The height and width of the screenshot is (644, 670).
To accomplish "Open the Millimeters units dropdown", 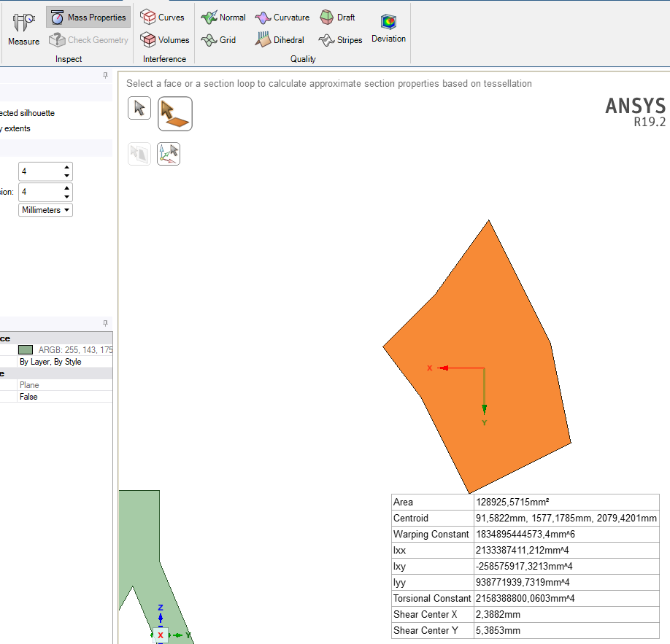I will [x=46, y=210].
